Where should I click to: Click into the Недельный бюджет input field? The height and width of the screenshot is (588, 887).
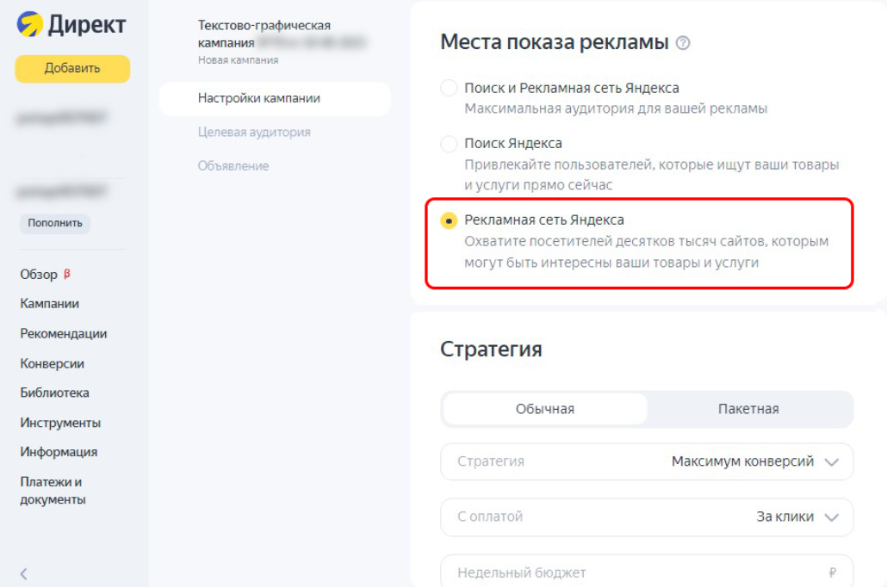647,571
